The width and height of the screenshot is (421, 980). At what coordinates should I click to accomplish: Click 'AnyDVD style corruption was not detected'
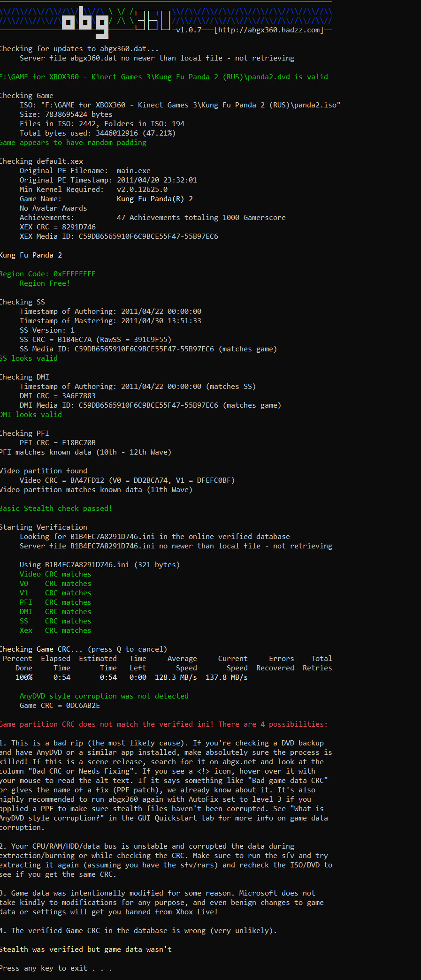coord(104,696)
